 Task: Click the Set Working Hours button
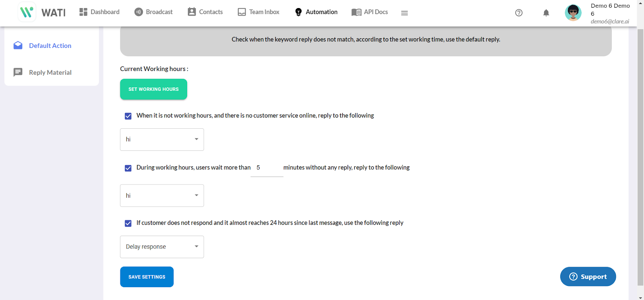tap(153, 89)
